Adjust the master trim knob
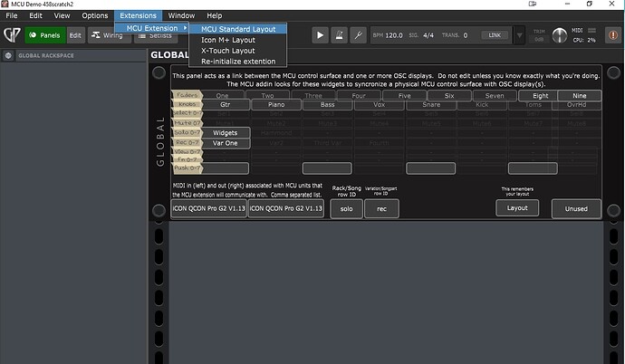 559,35
